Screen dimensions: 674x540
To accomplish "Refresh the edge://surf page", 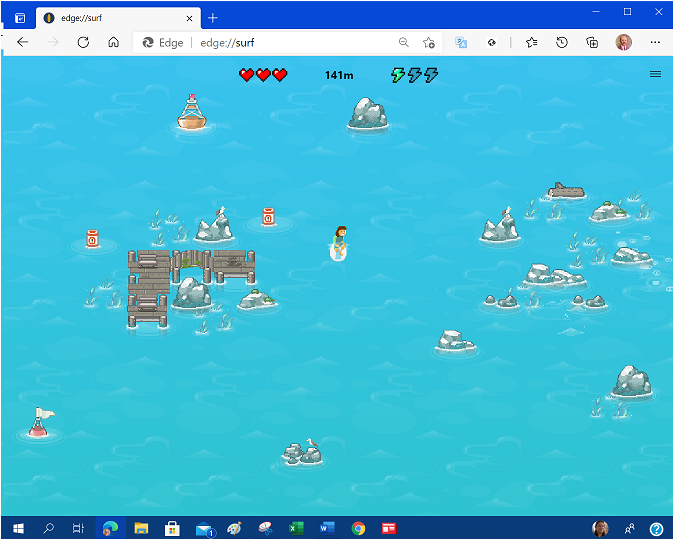I will (83, 42).
